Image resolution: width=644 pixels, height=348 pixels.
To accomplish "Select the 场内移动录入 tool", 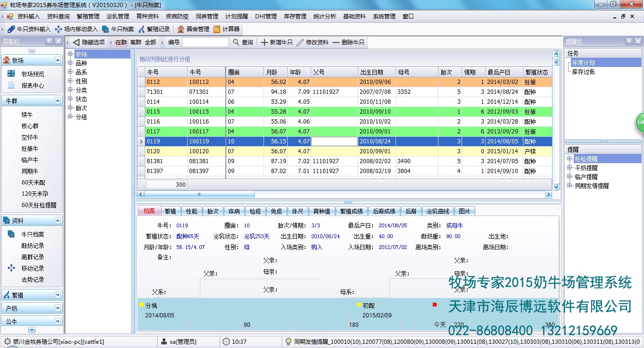I will tap(80, 28).
